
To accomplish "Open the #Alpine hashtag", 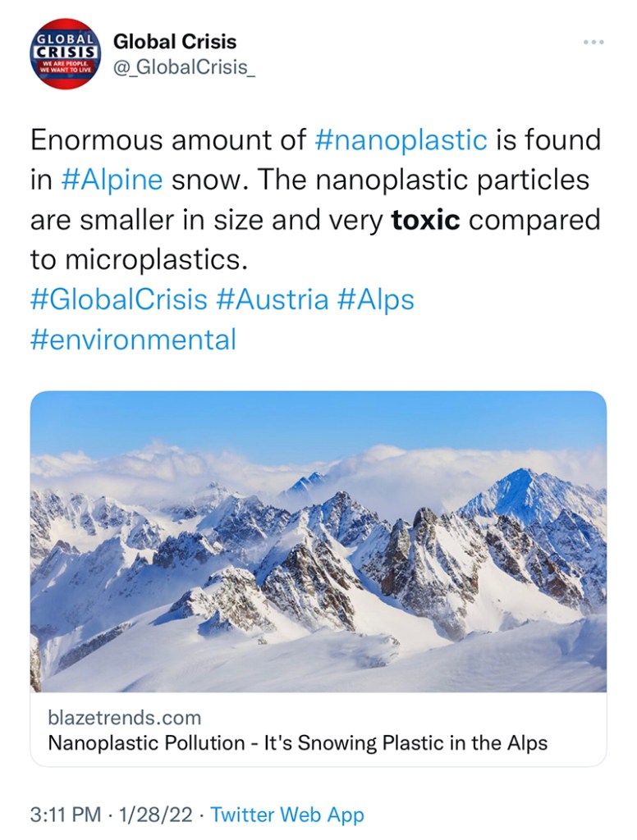I will pyautogui.click(x=111, y=180).
